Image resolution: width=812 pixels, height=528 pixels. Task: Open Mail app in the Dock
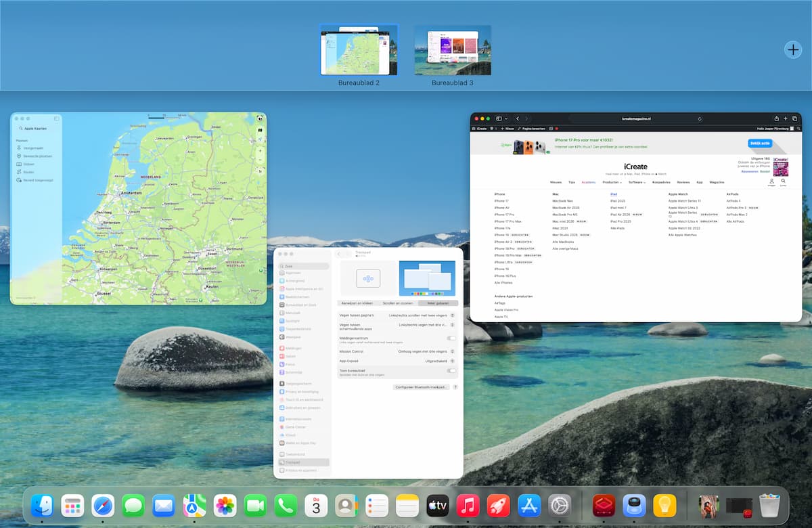pyautogui.click(x=164, y=506)
